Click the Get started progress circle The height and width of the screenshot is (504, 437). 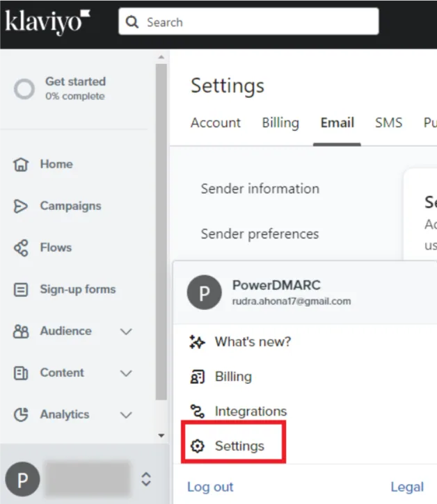tap(24, 89)
